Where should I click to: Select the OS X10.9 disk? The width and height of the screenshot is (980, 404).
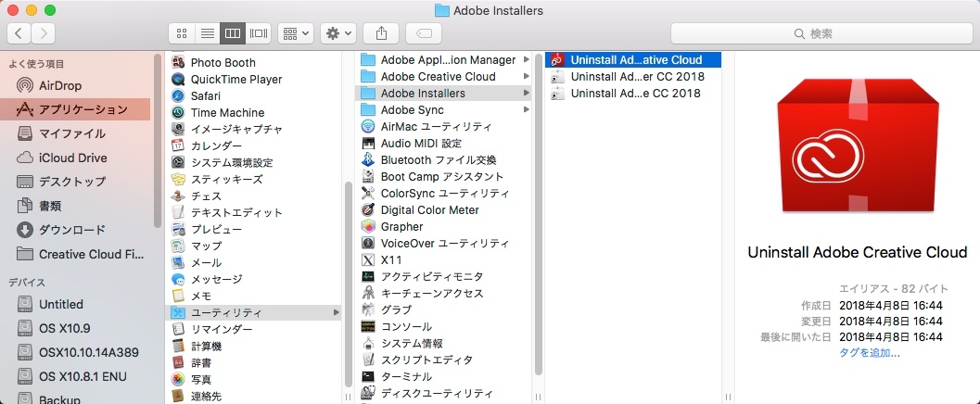[75, 328]
